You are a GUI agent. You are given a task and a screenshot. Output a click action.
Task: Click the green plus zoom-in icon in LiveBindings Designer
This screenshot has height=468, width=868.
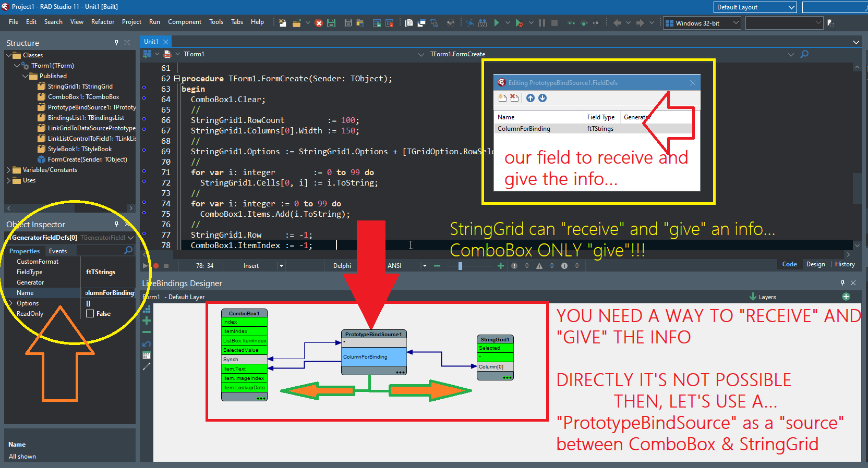[x=147, y=321]
